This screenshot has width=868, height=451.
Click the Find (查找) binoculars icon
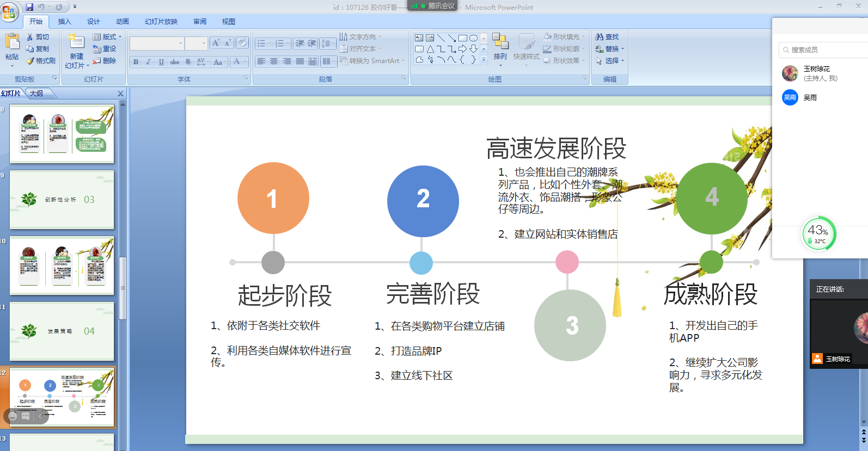click(x=600, y=37)
